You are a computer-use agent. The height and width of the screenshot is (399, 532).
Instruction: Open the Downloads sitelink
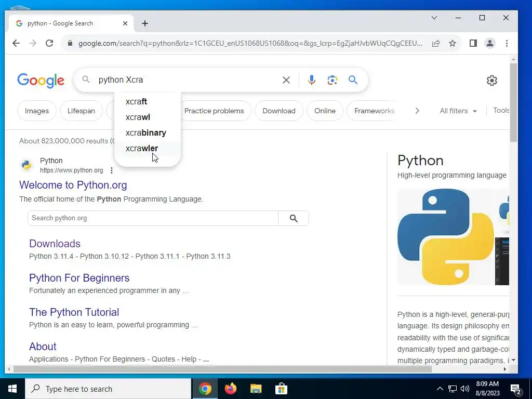[55, 244]
